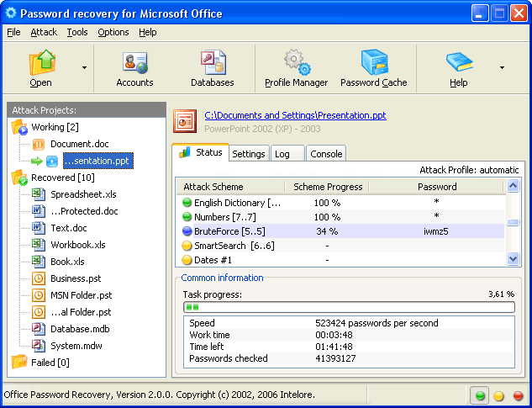Select the Dates #1 scheme row
The width and height of the screenshot is (532, 408).
(x=340, y=260)
